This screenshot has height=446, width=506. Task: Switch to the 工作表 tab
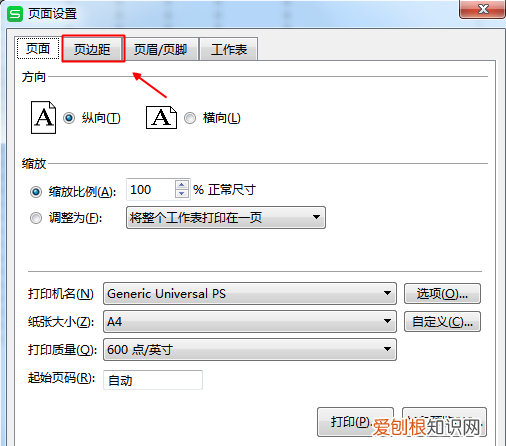[x=229, y=49]
